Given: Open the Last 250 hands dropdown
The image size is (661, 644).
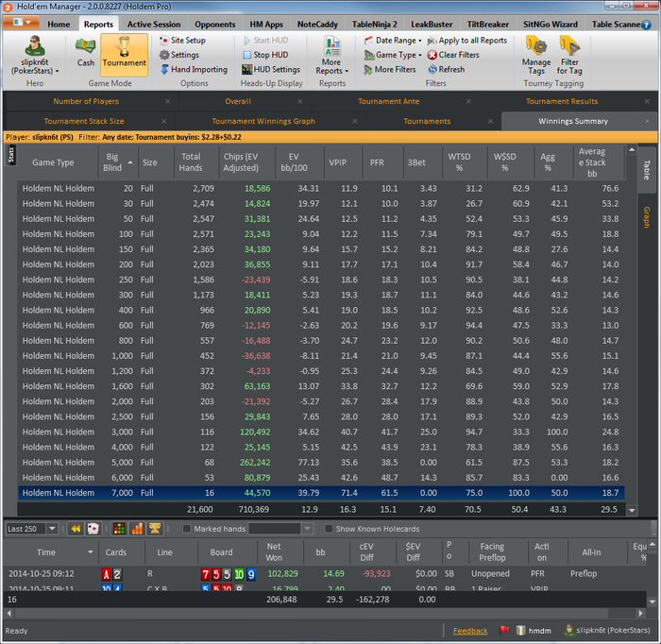Looking at the screenshot, I should coord(52,529).
